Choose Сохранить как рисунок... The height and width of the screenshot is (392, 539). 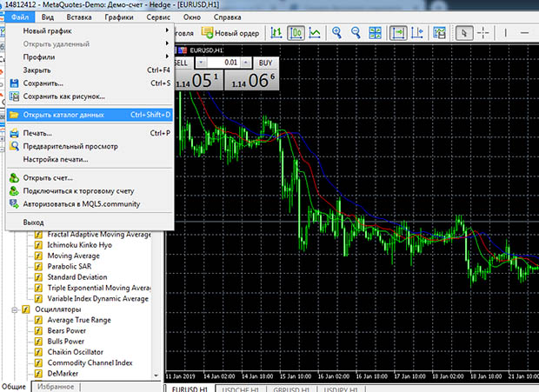(x=90, y=96)
